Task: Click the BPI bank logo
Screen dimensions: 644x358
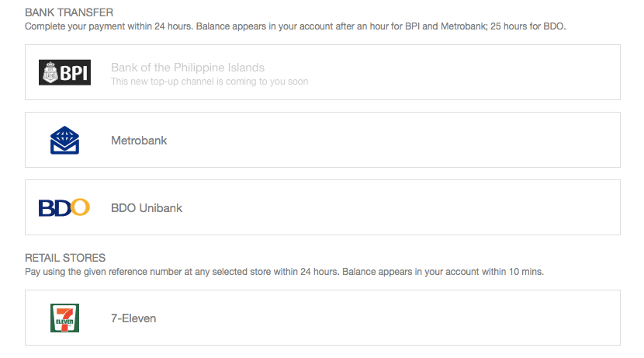Action: pyautogui.click(x=64, y=72)
